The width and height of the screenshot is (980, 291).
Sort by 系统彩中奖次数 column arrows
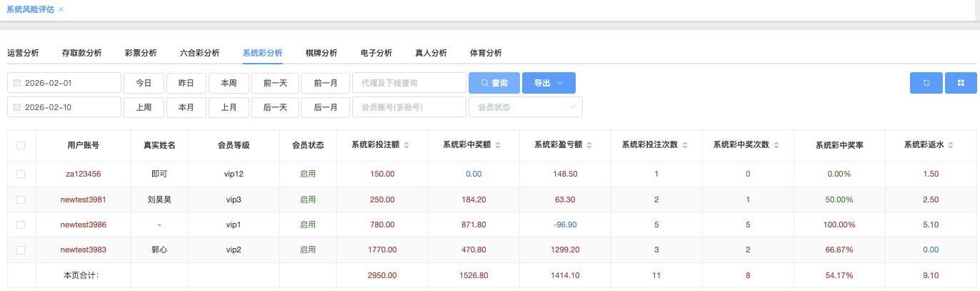[x=776, y=145]
